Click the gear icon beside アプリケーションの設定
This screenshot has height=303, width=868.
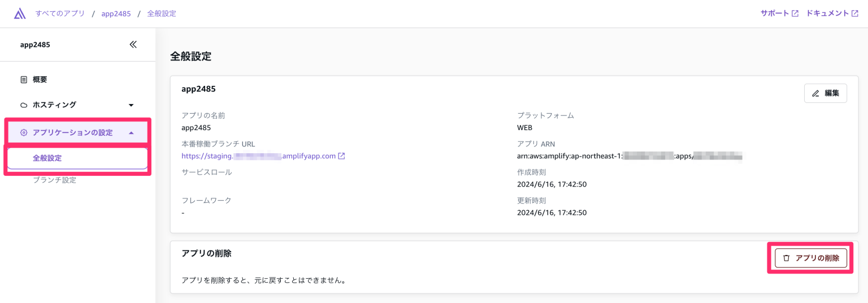(x=24, y=133)
